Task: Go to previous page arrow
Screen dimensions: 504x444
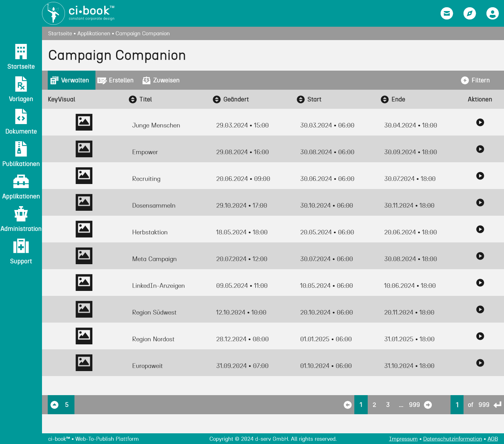Action: (x=347, y=405)
